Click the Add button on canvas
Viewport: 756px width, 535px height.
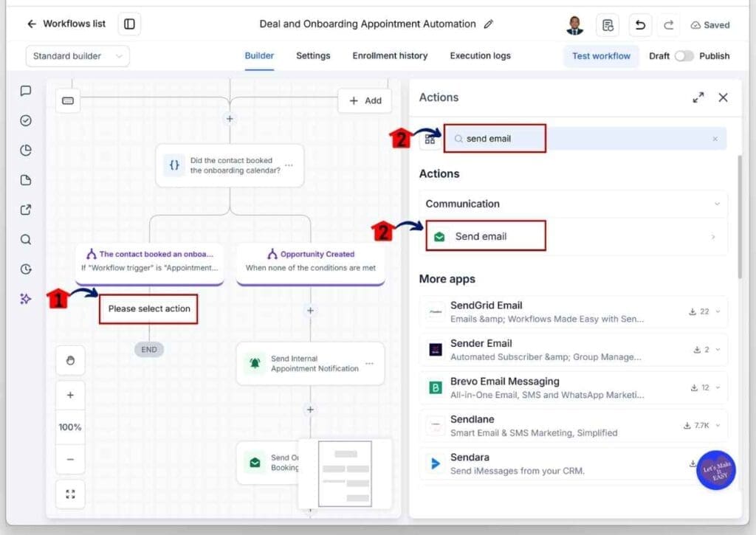pos(365,101)
